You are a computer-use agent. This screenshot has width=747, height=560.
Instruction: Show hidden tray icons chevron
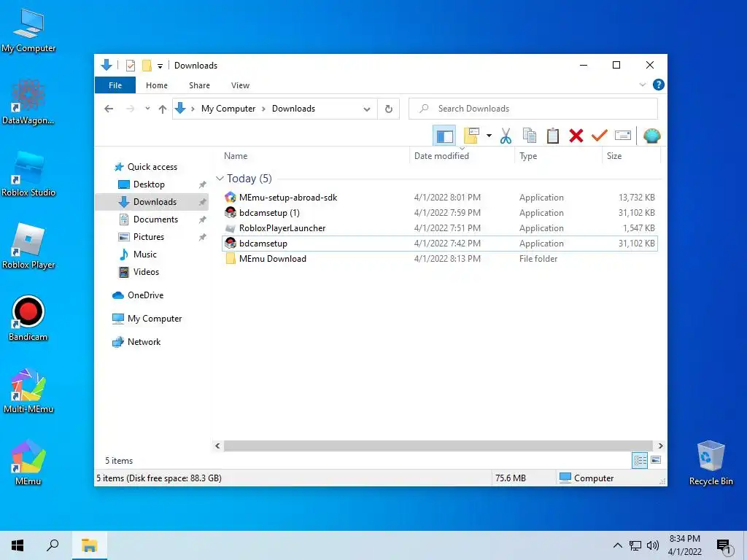point(617,545)
